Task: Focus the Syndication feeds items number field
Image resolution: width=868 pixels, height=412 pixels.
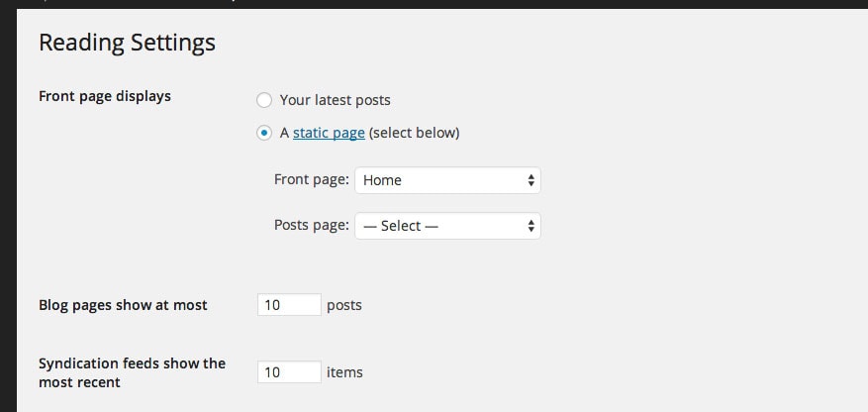Action: (289, 371)
